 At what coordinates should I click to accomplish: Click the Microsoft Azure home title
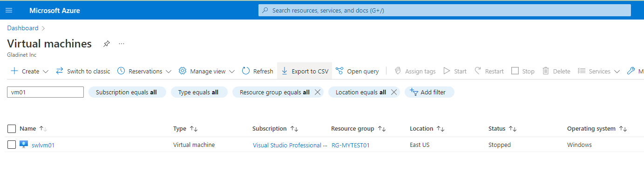[54, 10]
